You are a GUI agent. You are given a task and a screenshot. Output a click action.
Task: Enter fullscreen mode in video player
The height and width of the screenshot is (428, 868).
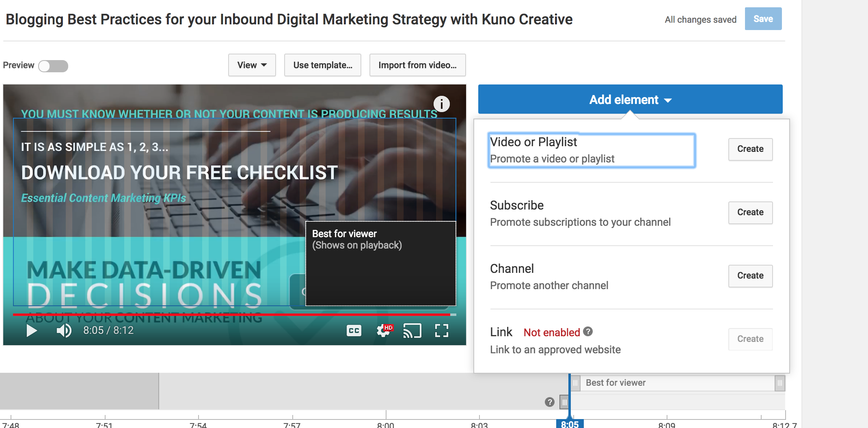point(441,331)
